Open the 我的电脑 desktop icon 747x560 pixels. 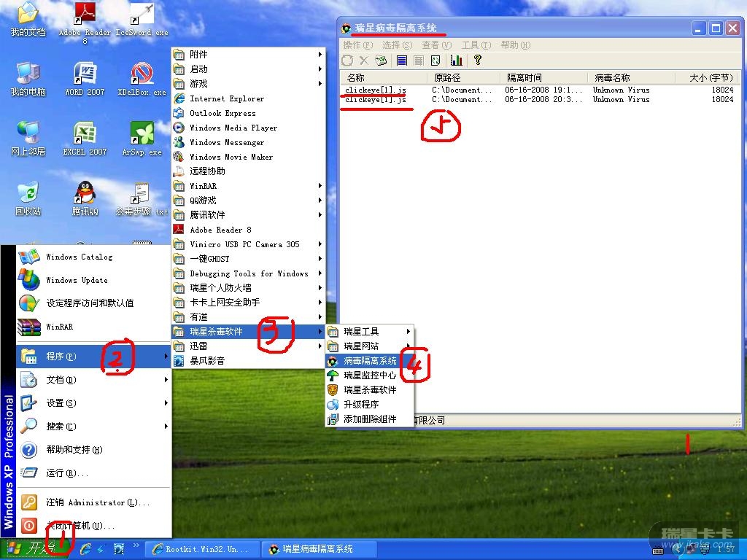[28, 79]
